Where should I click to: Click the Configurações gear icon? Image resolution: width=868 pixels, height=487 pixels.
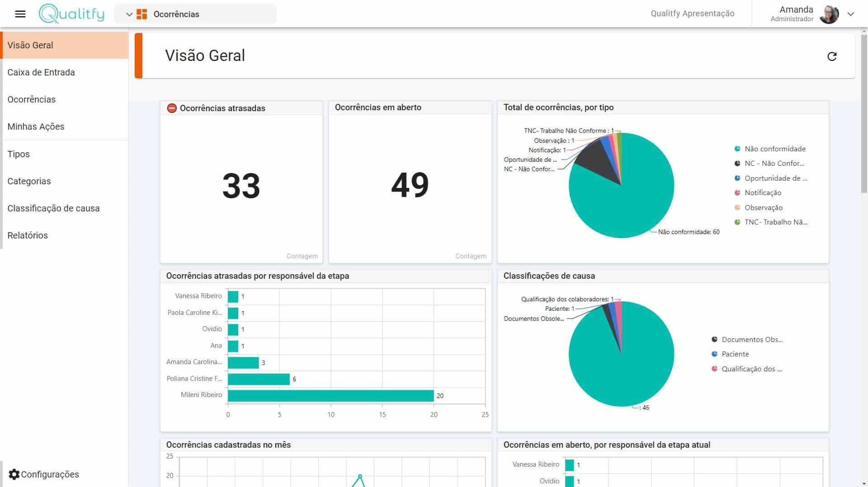click(14, 474)
